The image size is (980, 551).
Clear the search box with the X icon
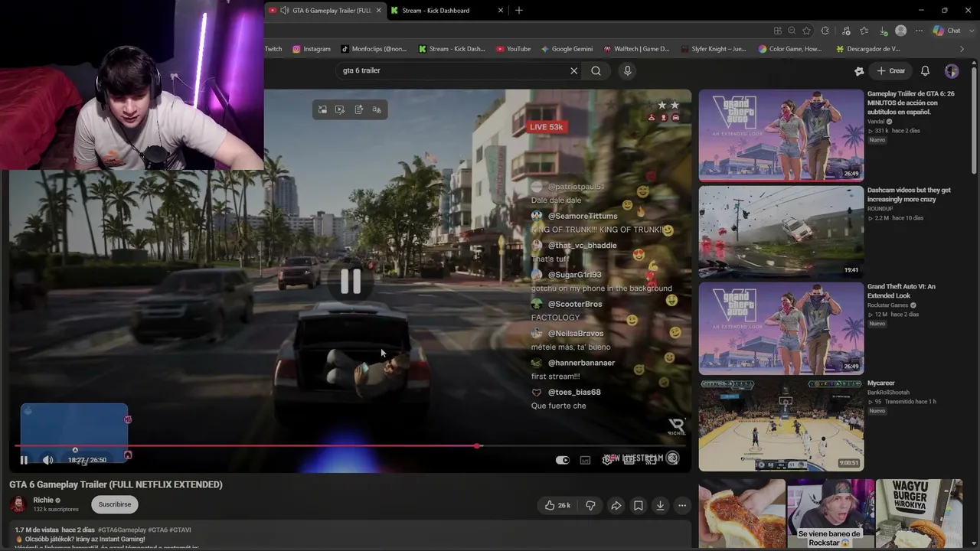[573, 70]
